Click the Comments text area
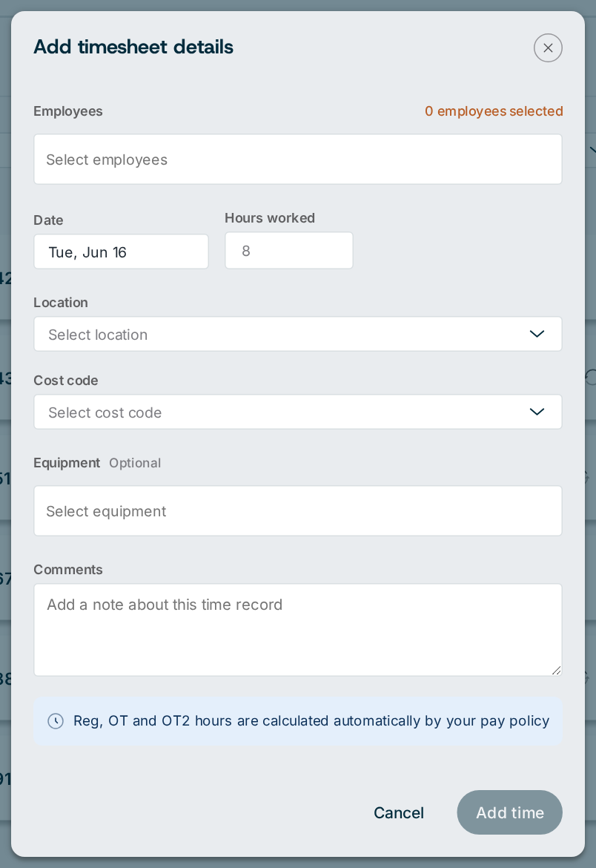This screenshot has width=596, height=868. coord(298,630)
